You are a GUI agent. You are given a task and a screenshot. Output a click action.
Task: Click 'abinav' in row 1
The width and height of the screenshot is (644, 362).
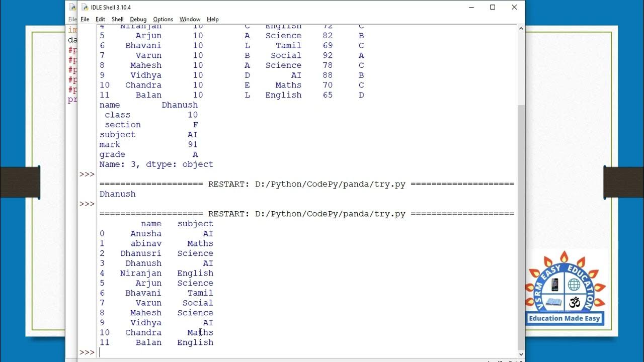[146, 243]
